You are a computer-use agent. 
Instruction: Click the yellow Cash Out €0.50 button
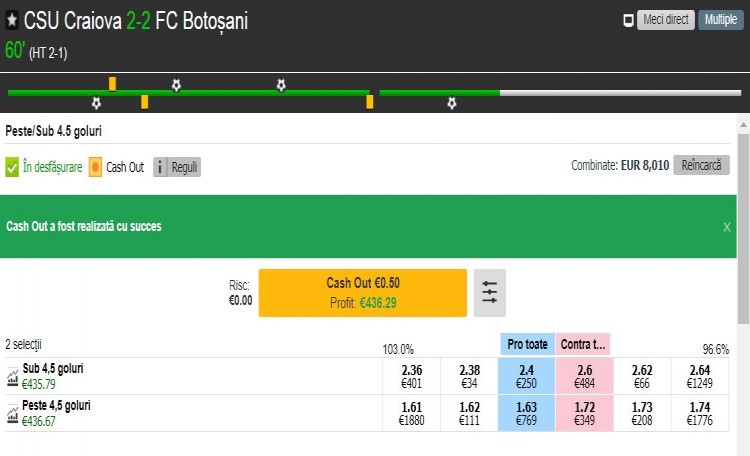pos(362,292)
